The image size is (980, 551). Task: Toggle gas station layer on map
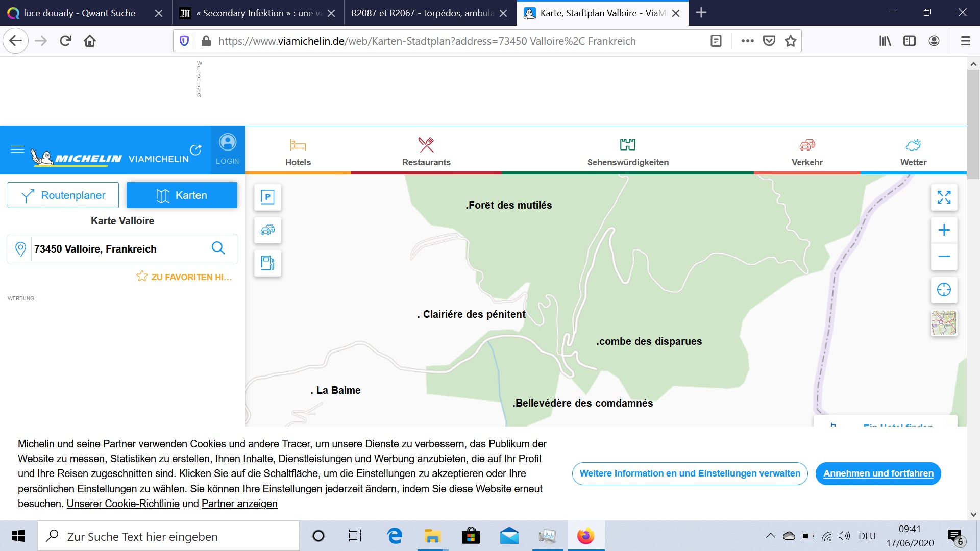click(267, 263)
